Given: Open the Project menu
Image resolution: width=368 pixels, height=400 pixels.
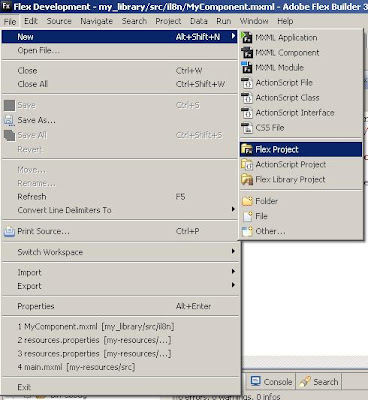Looking at the screenshot, I should click(168, 21).
